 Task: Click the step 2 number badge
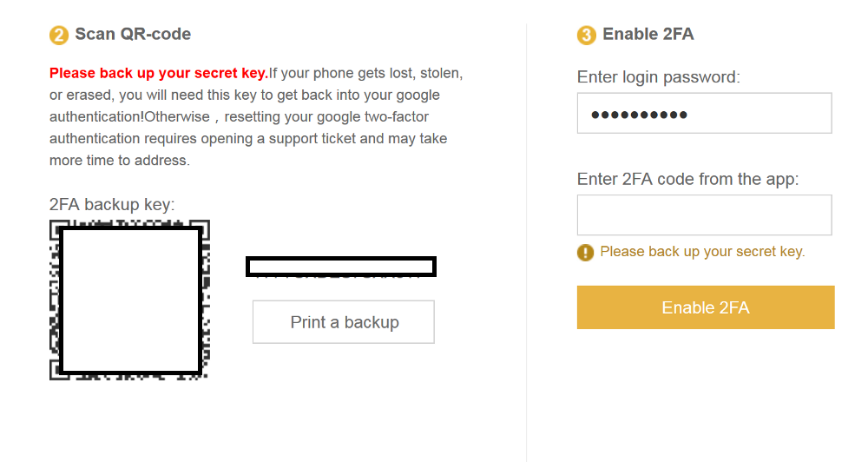(59, 36)
